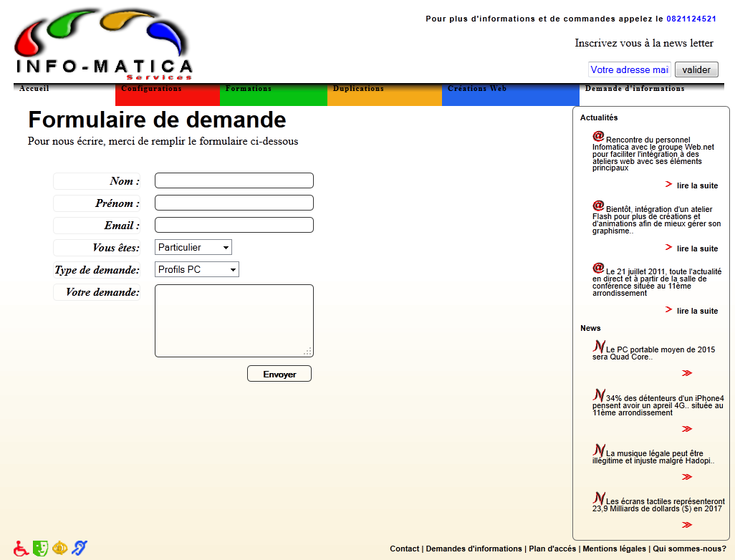Click into the 'Votre demande' text area
This screenshot has height=560, width=735.
pos(234,321)
